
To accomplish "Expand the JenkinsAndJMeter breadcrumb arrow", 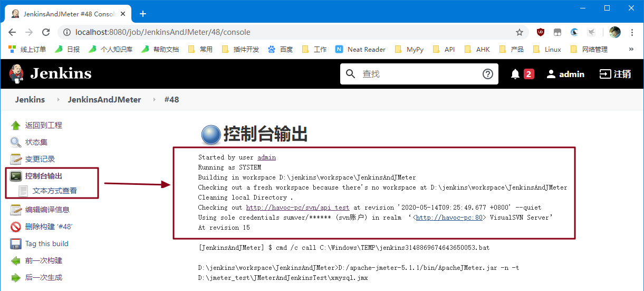I will pyautogui.click(x=153, y=99).
